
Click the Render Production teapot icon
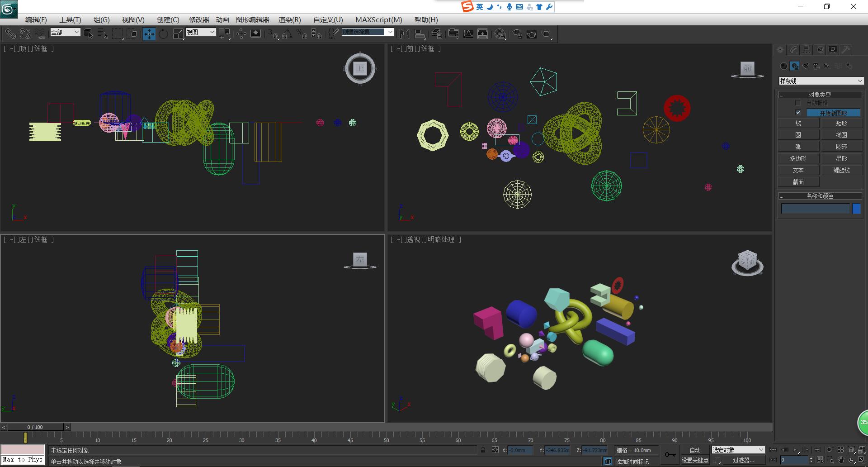[547, 34]
